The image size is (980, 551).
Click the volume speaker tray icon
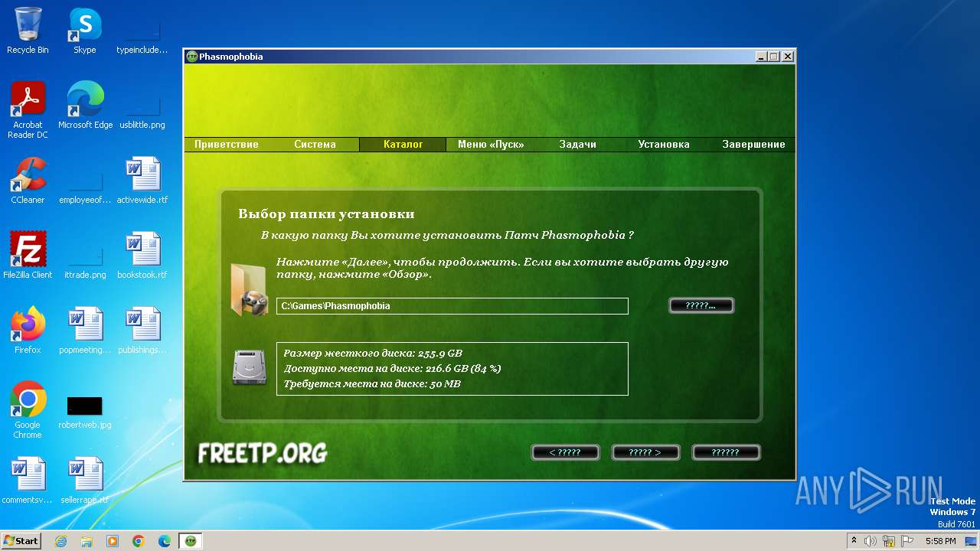point(871,541)
